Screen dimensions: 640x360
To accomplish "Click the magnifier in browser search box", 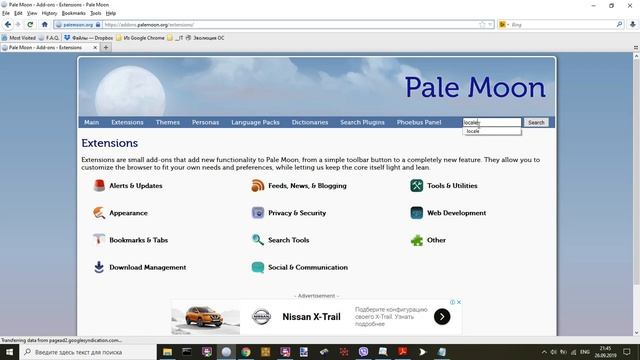I will tap(619, 24).
